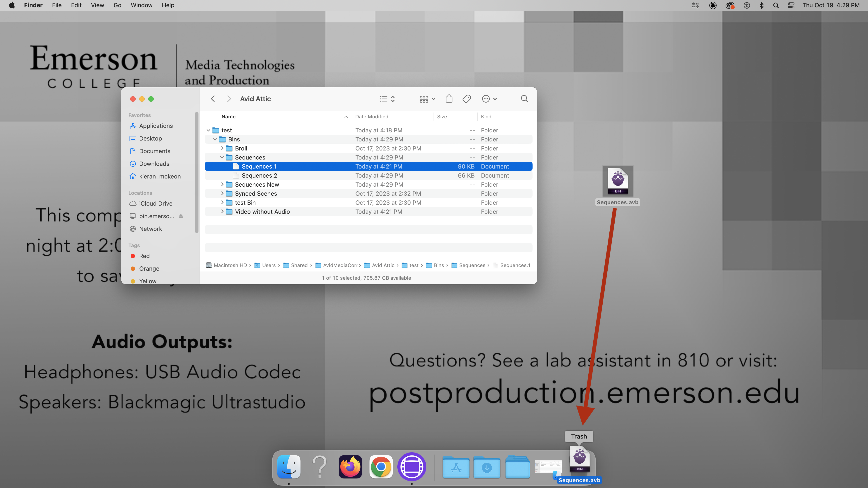Click the Finder sidebar scrollbar
This screenshot has width=868, height=488.
[x=196, y=173]
